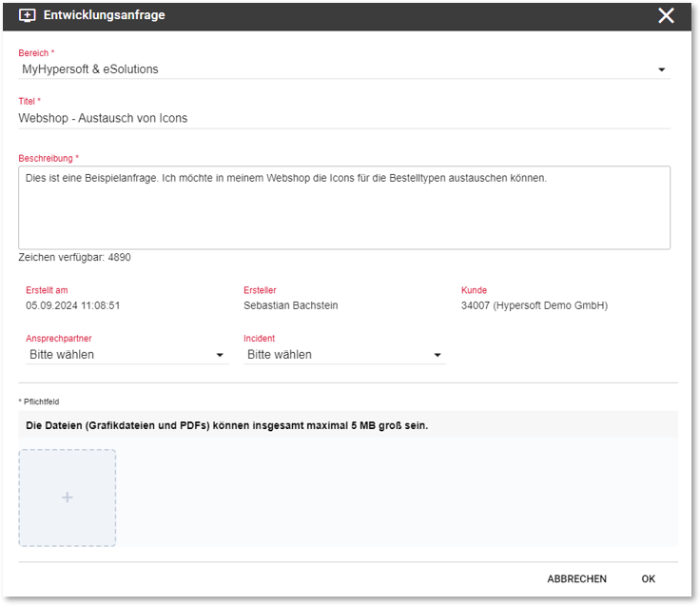This screenshot has height=607, width=700.
Task: Cancel the request with ABBRECHEN
Action: click(576, 578)
